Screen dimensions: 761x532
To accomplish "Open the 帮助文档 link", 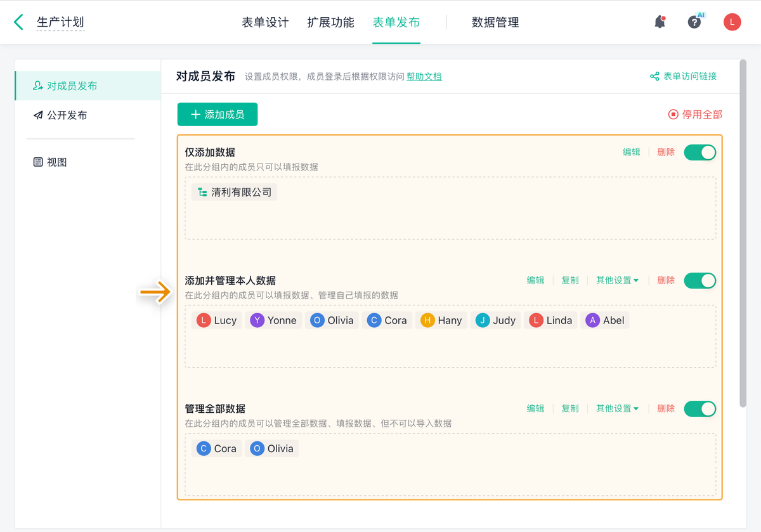I will tap(424, 77).
